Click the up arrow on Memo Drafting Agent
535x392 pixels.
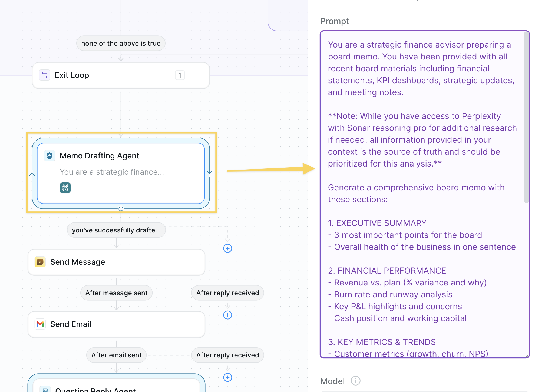[x=32, y=175]
